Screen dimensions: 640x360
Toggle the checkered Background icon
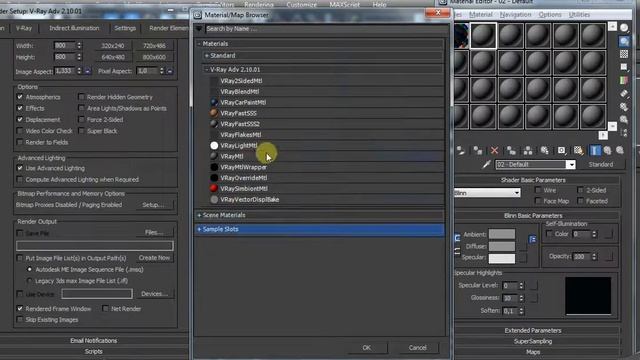(624, 54)
